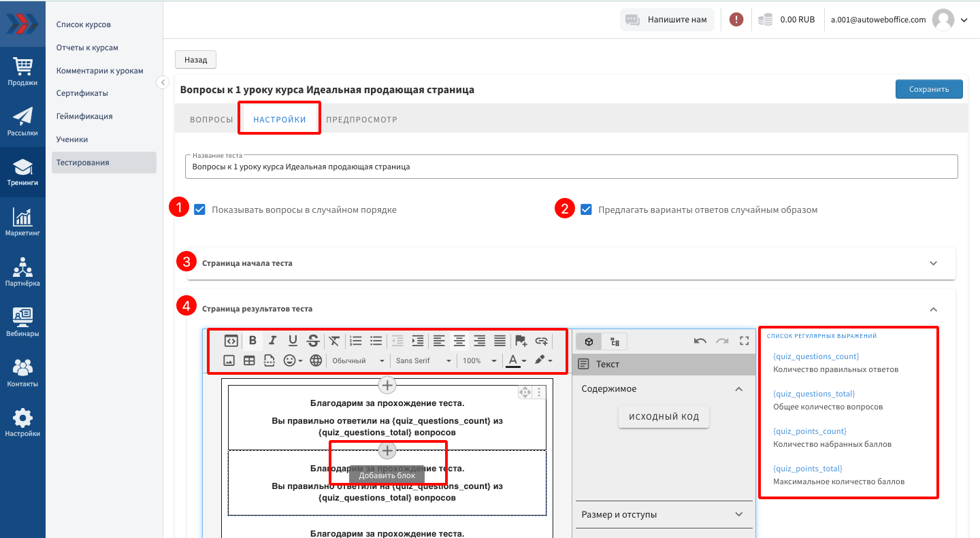Open the Предпросмотр tab
The height and width of the screenshot is (538, 980).
point(361,120)
